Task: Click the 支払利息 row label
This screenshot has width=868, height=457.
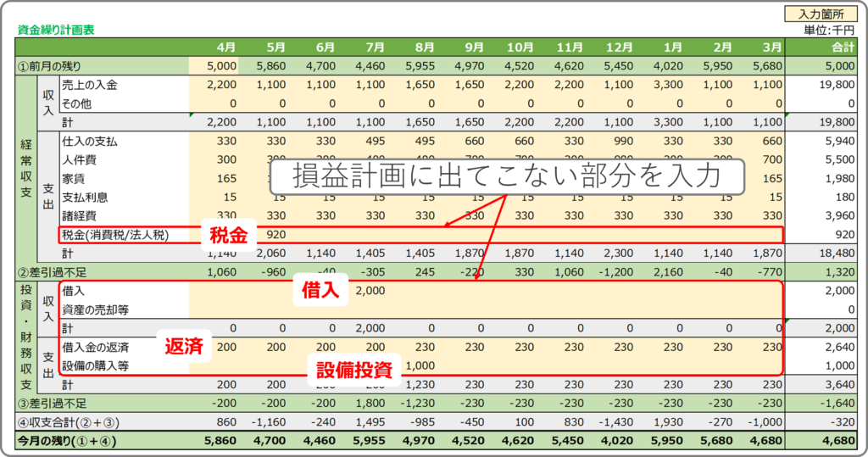Action: coord(85,198)
